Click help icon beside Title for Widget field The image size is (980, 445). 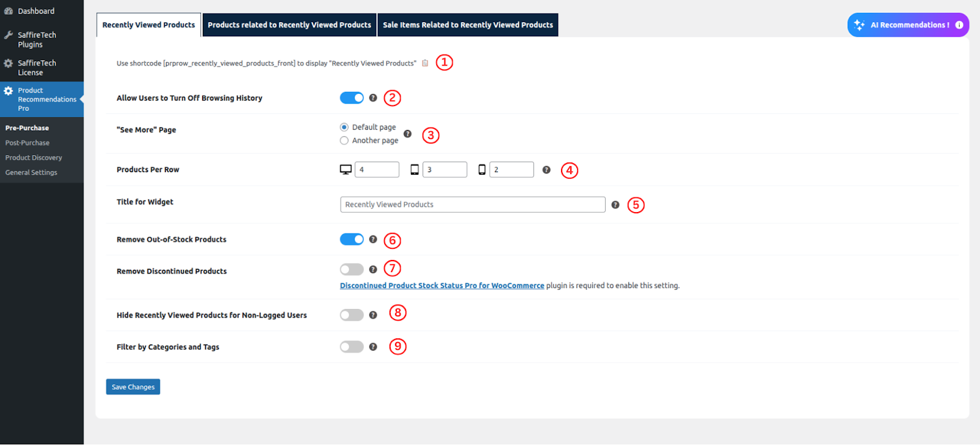tap(615, 205)
